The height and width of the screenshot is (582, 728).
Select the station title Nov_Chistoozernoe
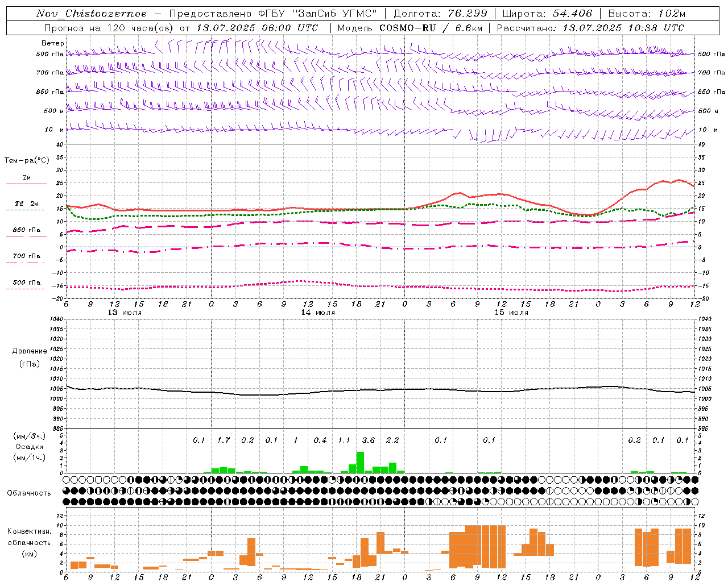[92, 14]
